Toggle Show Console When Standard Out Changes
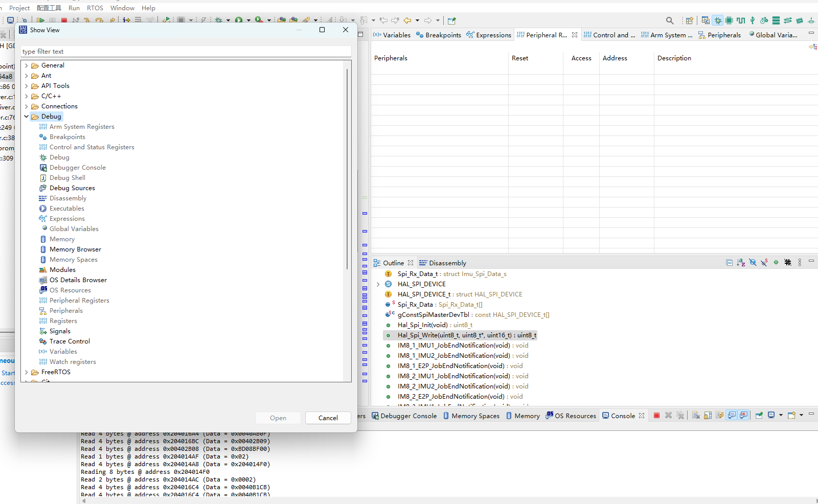The width and height of the screenshot is (818, 504). [732, 415]
